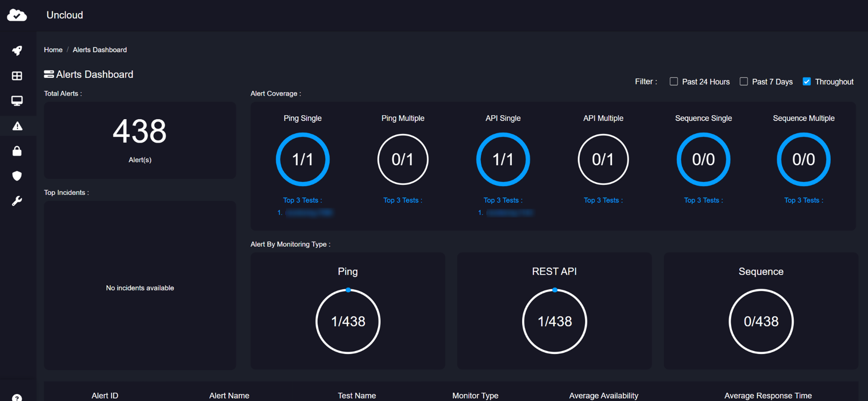Viewport: 868px width, 401px height.
Task: Open the rocket launch sidebar icon
Action: tap(17, 51)
